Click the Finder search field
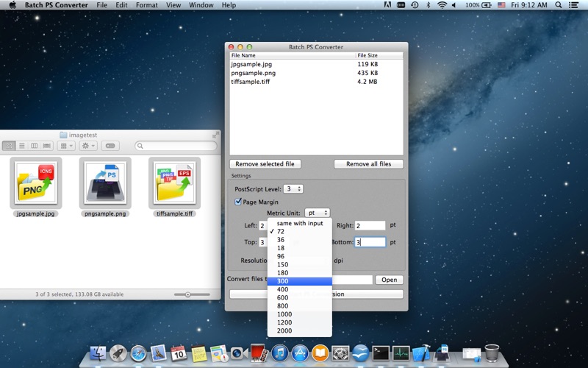Image resolution: width=588 pixels, height=368 pixels. pyautogui.click(x=176, y=146)
